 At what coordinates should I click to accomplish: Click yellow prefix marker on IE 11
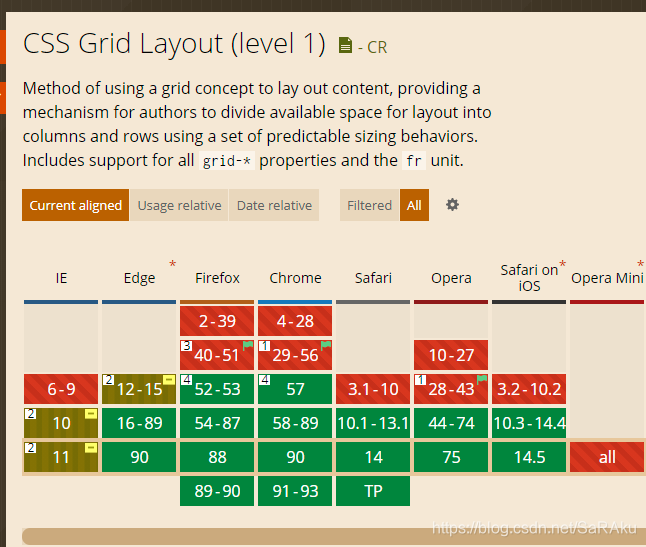[91, 448]
